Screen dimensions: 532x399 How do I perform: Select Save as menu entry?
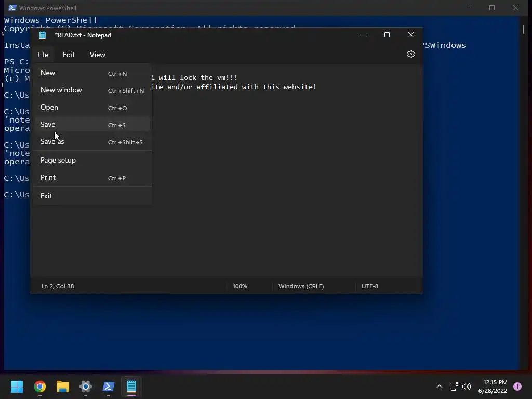pos(92,141)
